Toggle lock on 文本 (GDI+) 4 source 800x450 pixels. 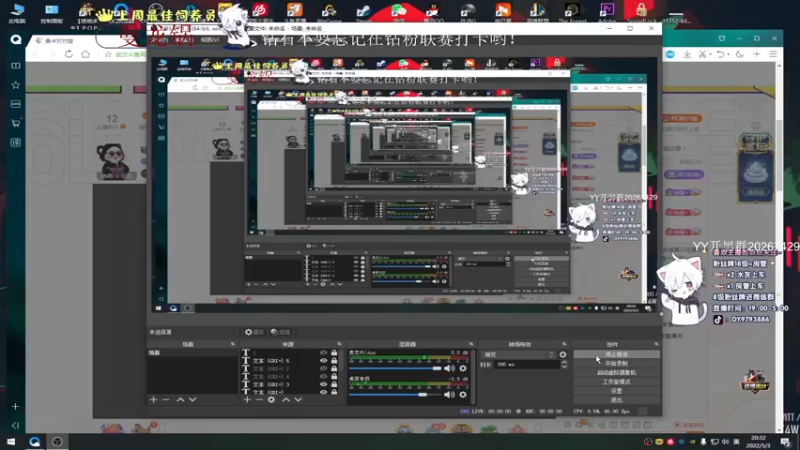(334, 377)
